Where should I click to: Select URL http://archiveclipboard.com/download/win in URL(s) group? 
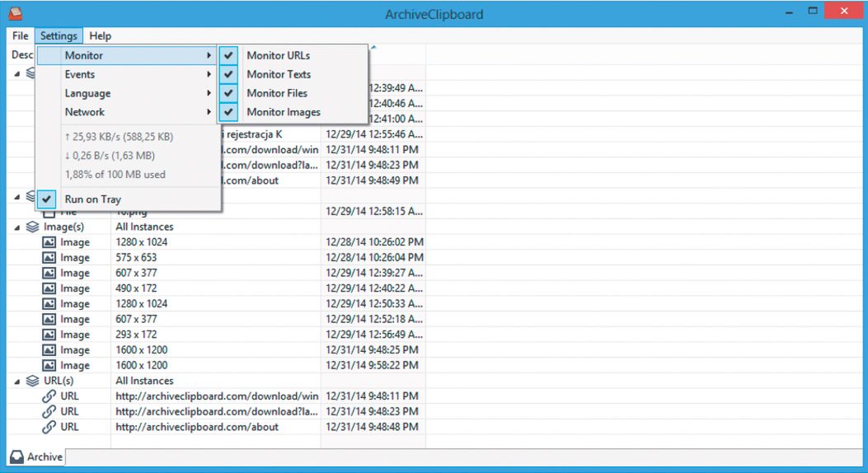[x=217, y=396]
